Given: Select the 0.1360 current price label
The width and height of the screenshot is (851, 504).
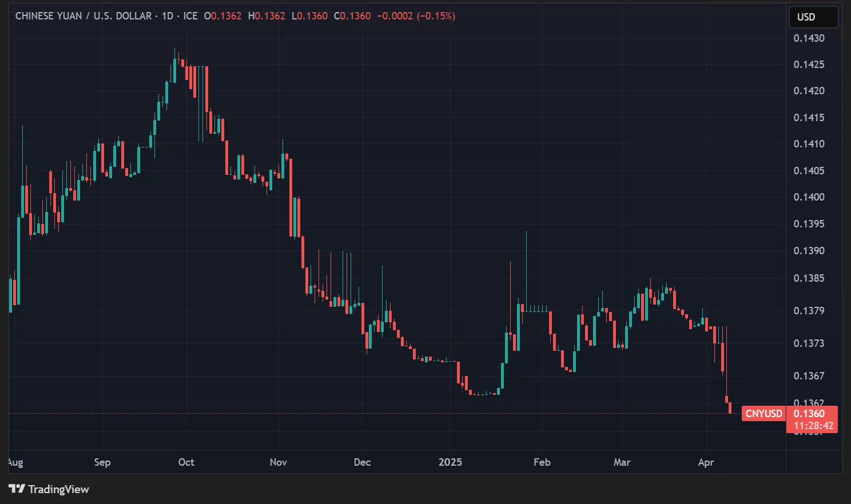Looking at the screenshot, I should point(809,414).
